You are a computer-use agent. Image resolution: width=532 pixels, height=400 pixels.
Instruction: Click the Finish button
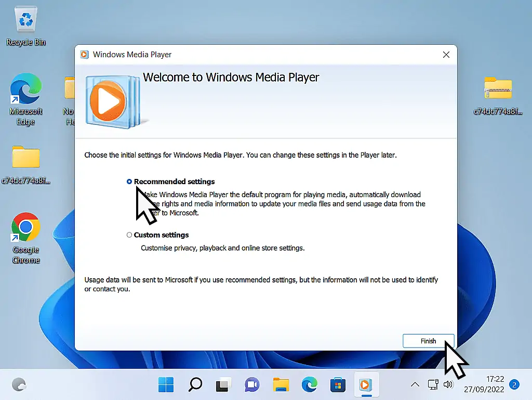click(428, 341)
